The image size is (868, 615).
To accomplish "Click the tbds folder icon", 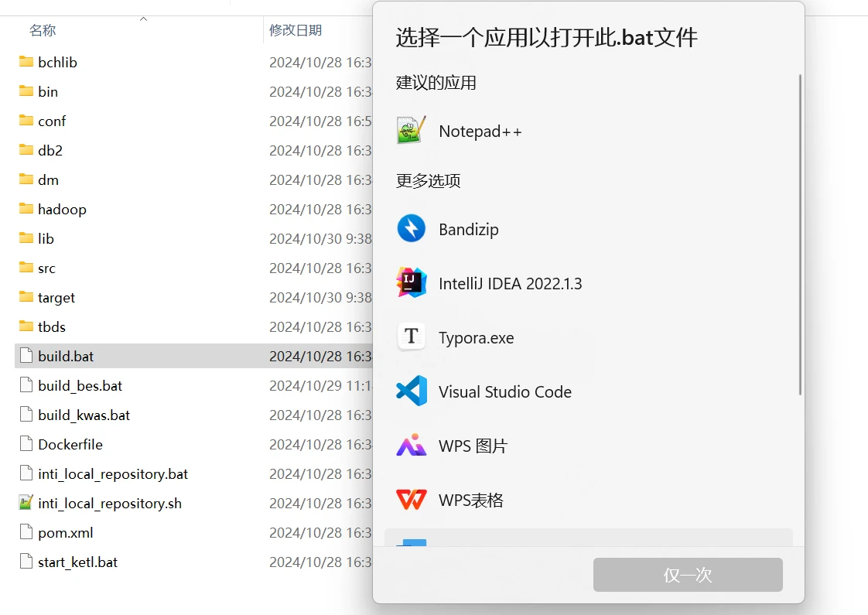I will [26, 326].
